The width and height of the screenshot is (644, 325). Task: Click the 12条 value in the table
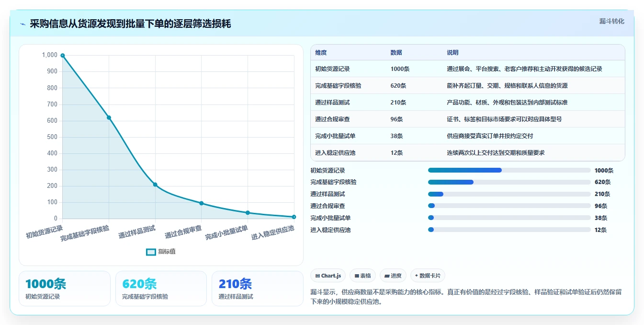[x=396, y=153]
